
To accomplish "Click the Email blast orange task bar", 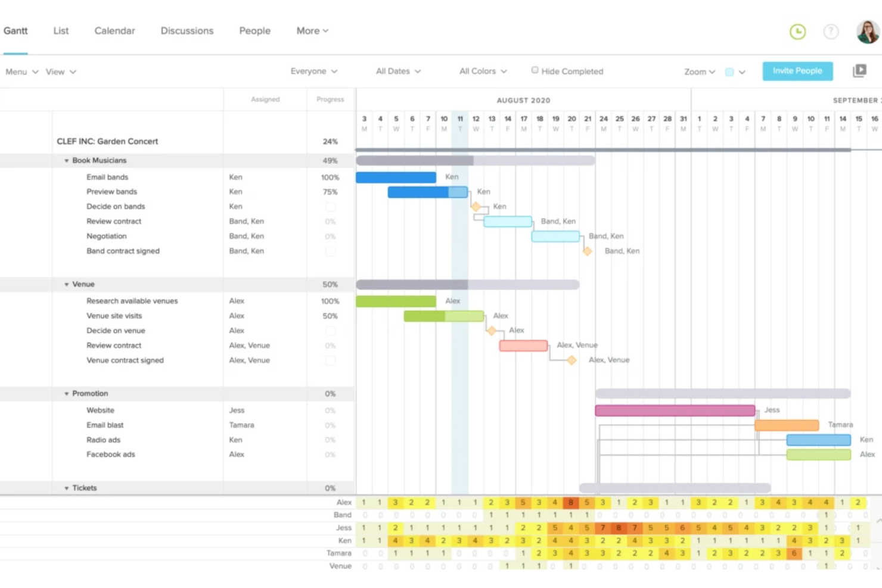I will coord(787,425).
